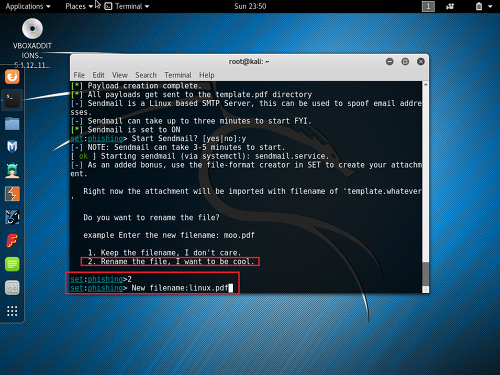Click the Sun 23:50 clock
The image size is (500, 375).
(250, 6)
